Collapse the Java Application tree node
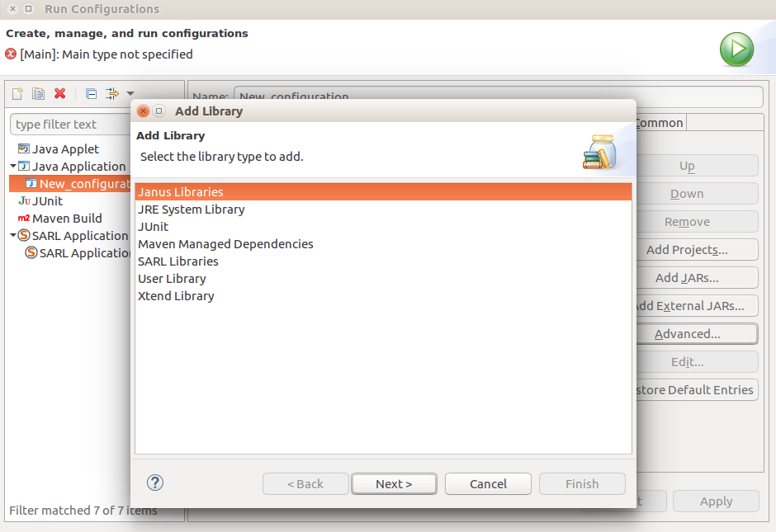This screenshot has height=532, width=776. tap(13, 166)
